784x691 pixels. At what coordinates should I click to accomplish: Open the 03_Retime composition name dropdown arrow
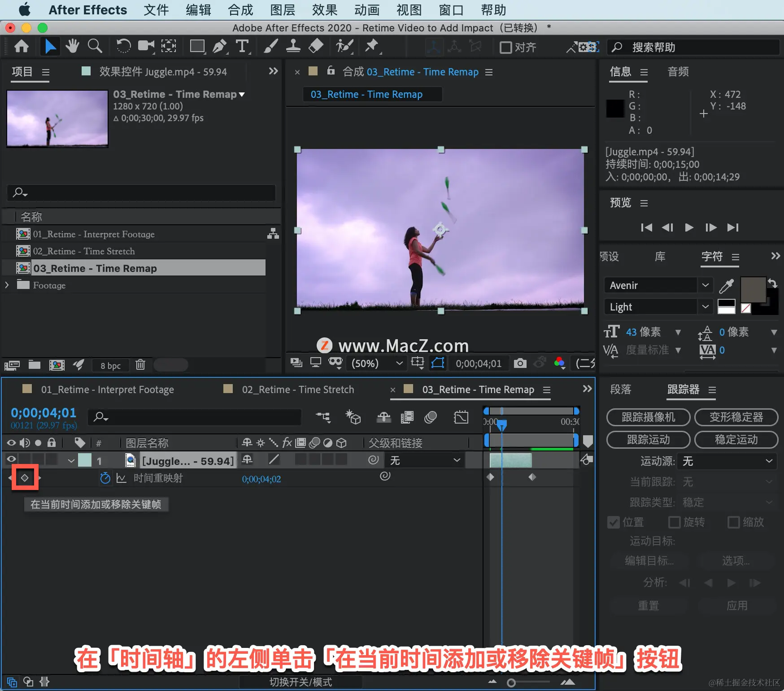pos(242,95)
